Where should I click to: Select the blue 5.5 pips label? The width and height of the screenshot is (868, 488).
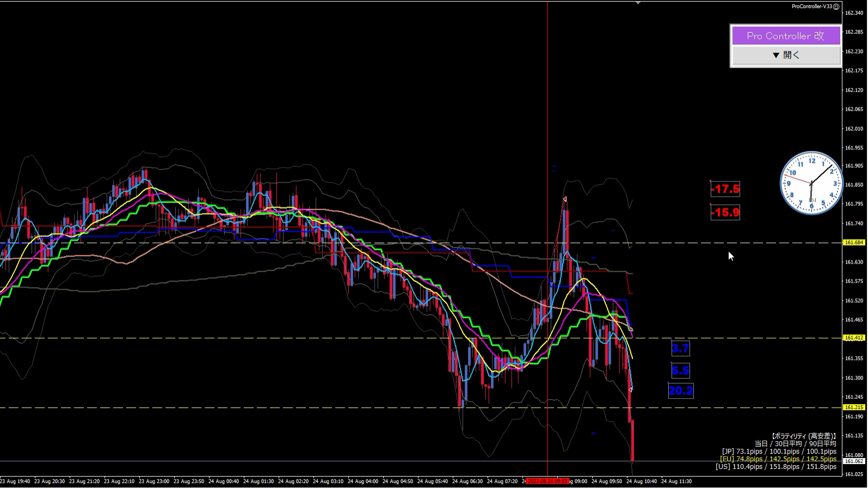(x=681, y=371)
